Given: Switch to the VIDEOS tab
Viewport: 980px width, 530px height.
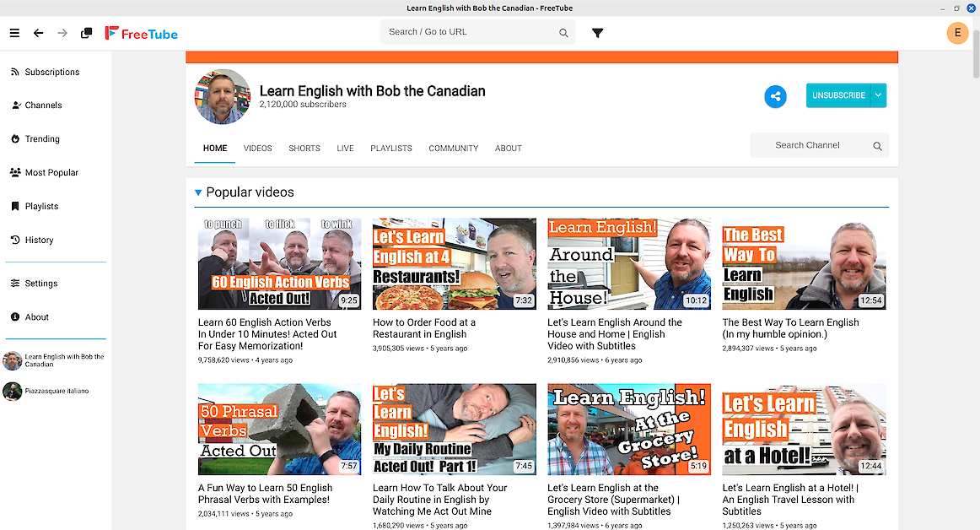Looking at the screenshot, I should [257, 149].
